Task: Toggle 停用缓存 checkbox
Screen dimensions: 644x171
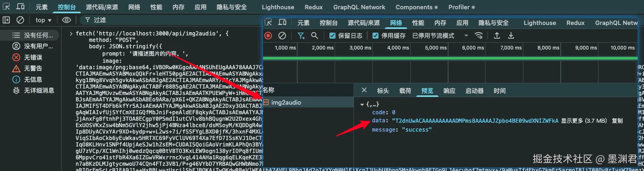Action: pos(375,36)
